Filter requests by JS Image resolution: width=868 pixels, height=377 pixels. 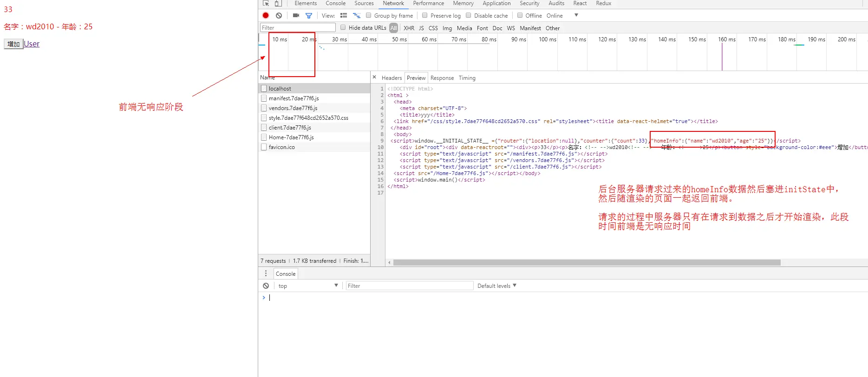pos(421,28)
